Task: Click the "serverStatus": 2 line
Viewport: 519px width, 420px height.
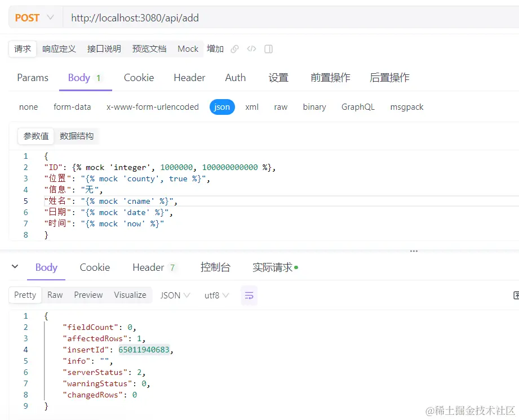Action: point(104,372)
